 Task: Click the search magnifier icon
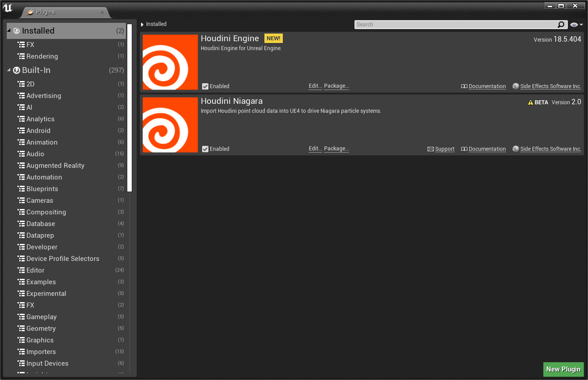(x=561, y=25)
